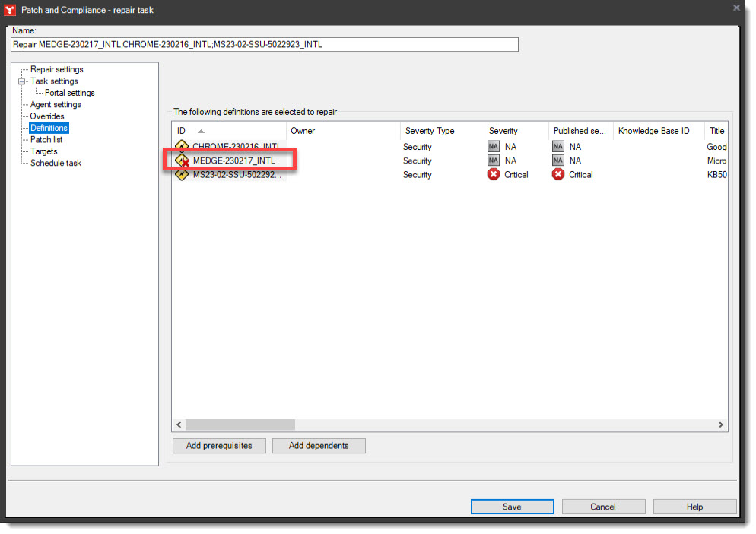Viewport: 756px width, 534px height.
Task: Collapse the Task settings tree node
Action: [x=22, y=81]
